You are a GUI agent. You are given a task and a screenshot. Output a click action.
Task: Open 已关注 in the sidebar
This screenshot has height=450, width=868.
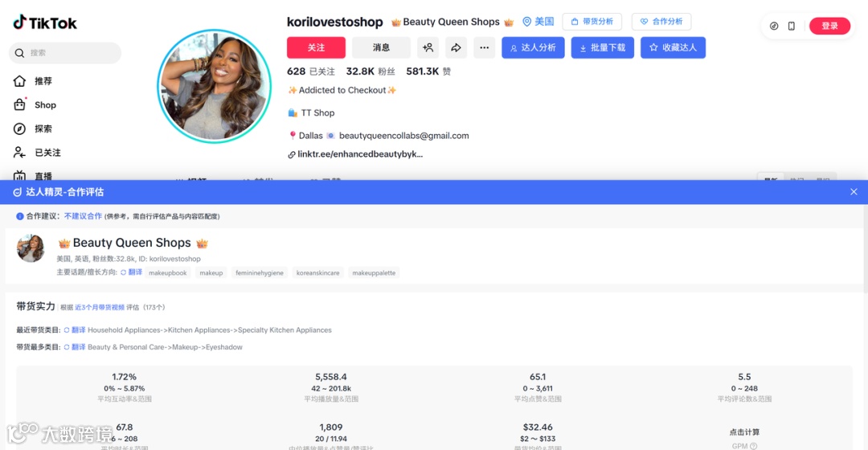[47, 152]
